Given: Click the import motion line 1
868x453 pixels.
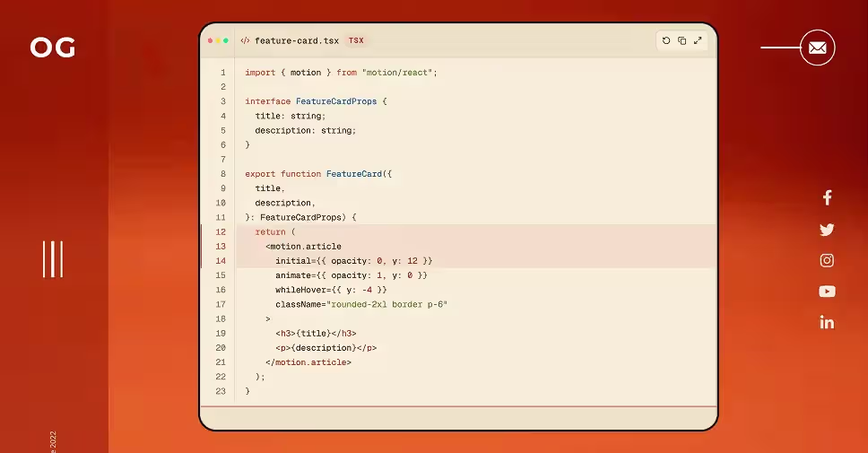Looking at the screenshot, I should [x=341, y=73].
